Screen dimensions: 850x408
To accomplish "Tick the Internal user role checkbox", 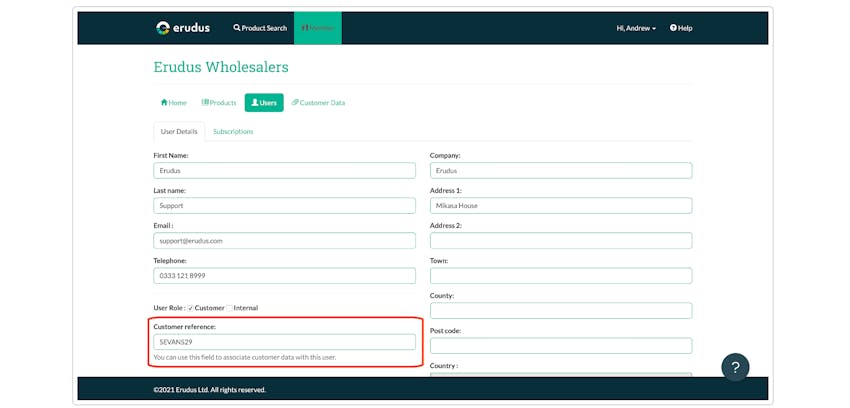I will 229,308.
